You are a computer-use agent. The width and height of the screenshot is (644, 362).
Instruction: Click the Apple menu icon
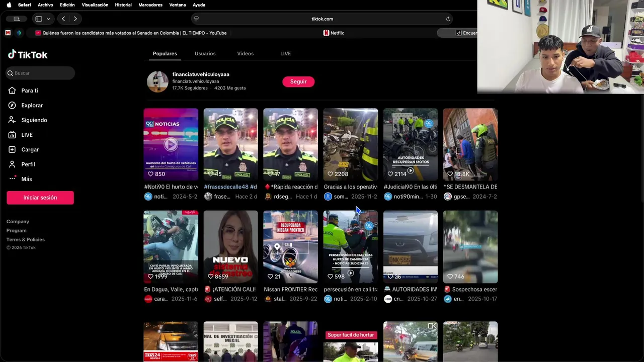pyautogui.click(x=9, y=5)
